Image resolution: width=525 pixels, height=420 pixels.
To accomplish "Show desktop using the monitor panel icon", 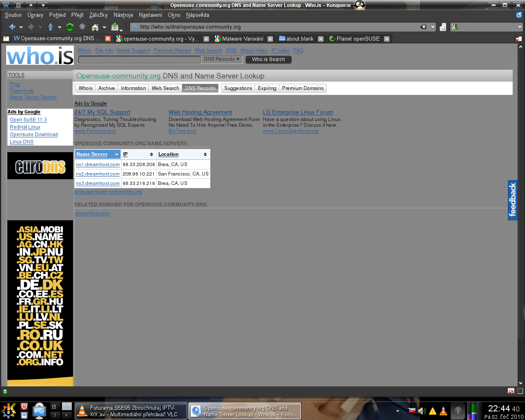I will (39, 411).
